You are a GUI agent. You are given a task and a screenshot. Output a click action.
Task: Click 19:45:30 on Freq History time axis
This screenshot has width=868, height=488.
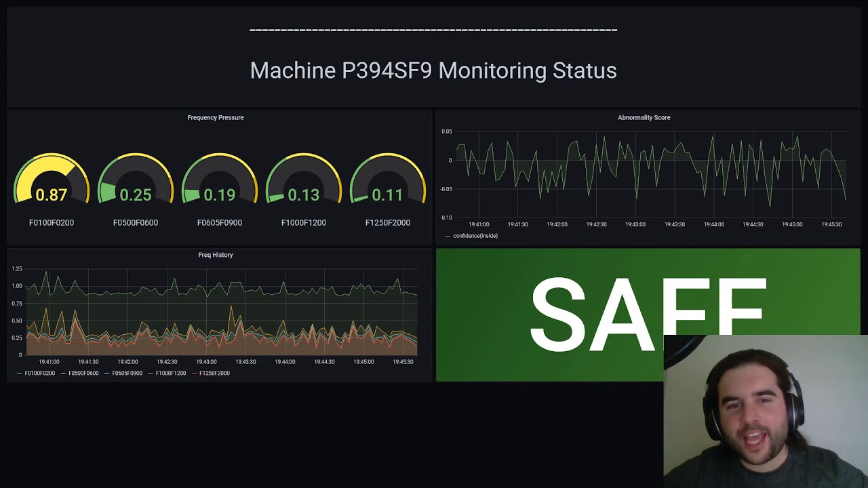[x=403, y=362]
